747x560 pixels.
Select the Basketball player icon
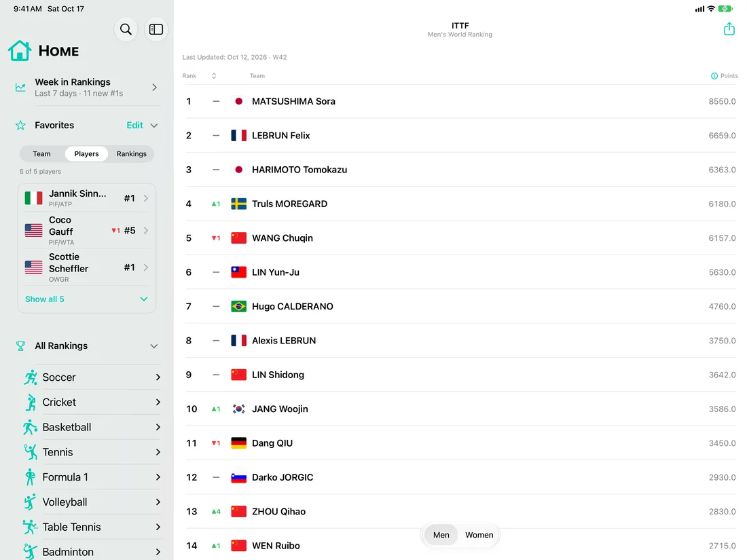[x=29, y=427]
